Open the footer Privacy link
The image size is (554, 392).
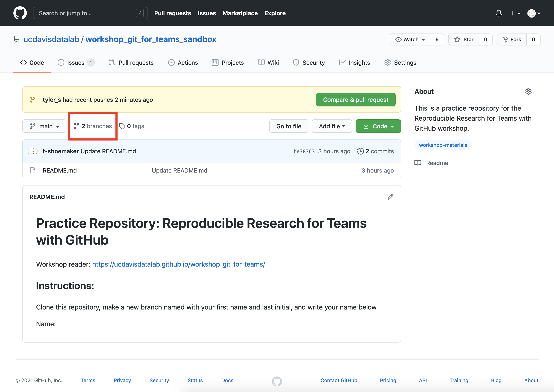pos(122,380)
